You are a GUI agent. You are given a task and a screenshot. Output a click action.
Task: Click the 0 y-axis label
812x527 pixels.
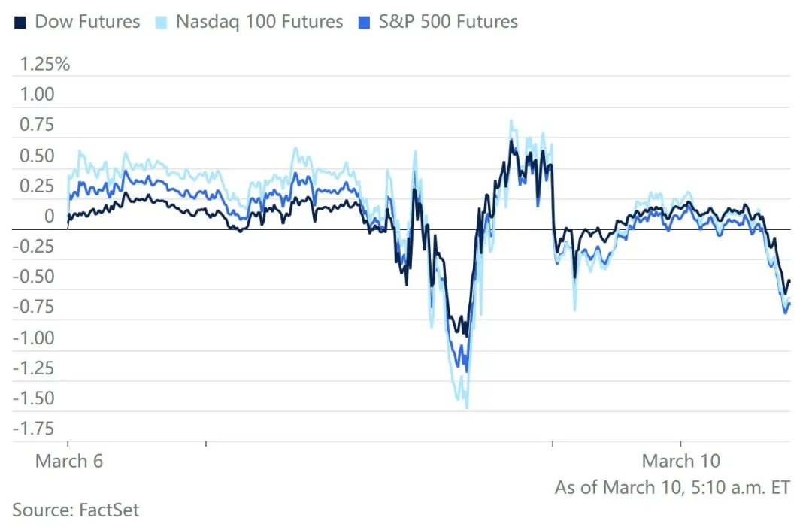pos(49,217)
